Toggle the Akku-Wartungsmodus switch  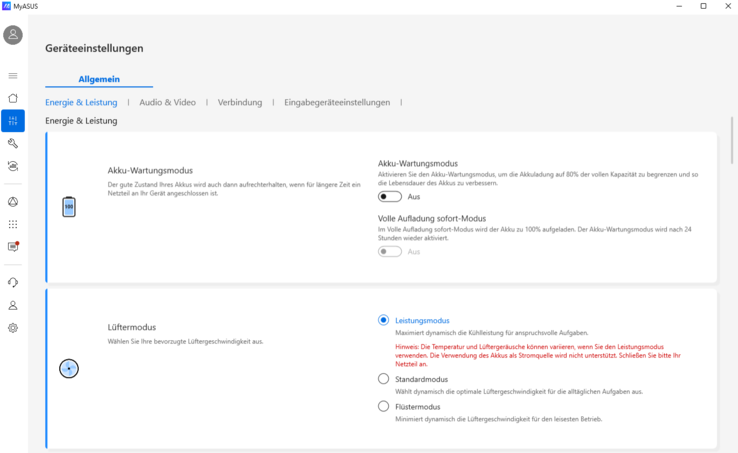[x=389, y=197]
